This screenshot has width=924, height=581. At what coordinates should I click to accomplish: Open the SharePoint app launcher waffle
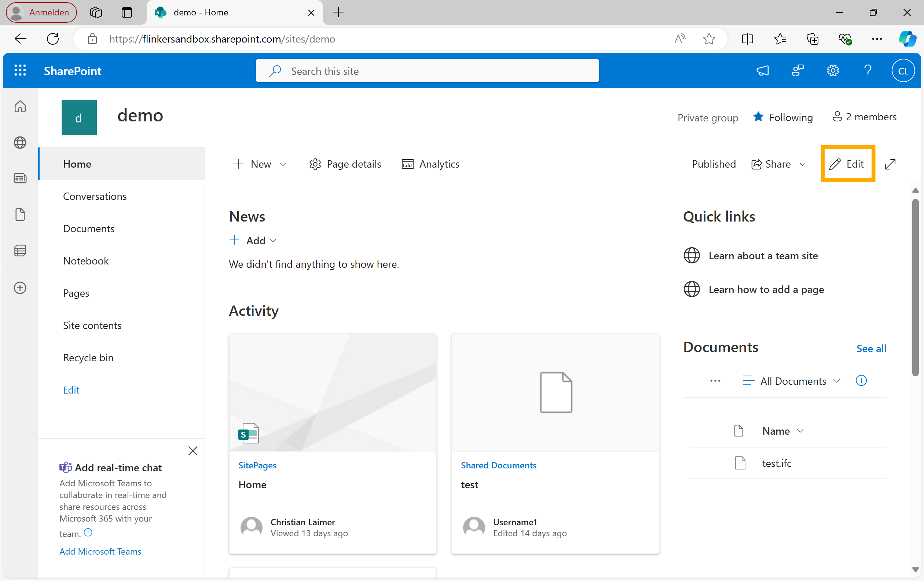[20, 71]
